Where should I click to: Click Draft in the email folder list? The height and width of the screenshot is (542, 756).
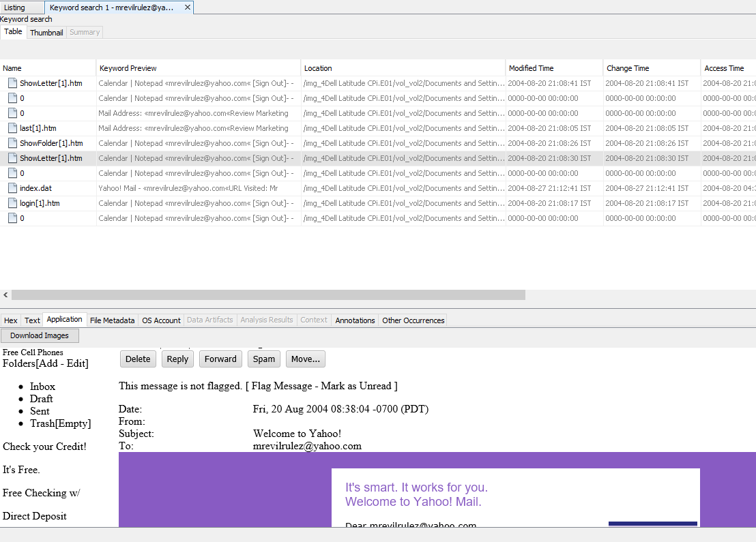[x=42, y=398]
